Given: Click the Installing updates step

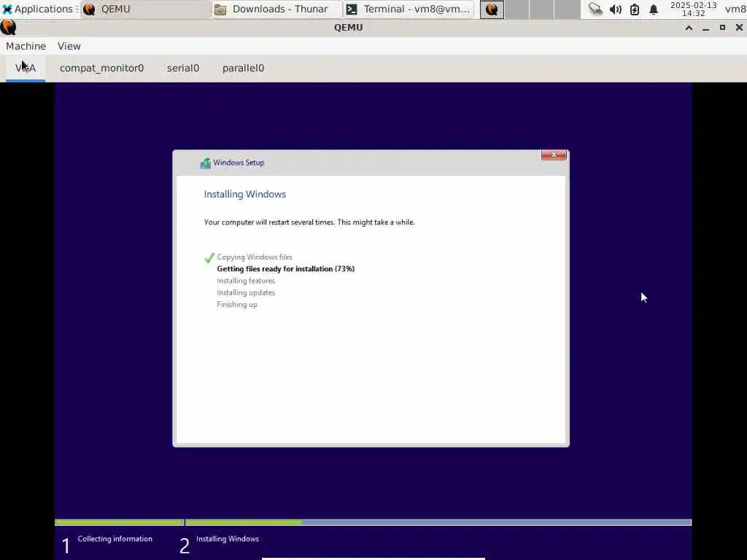Looking at the screenshot, I should tap(246, 293).
